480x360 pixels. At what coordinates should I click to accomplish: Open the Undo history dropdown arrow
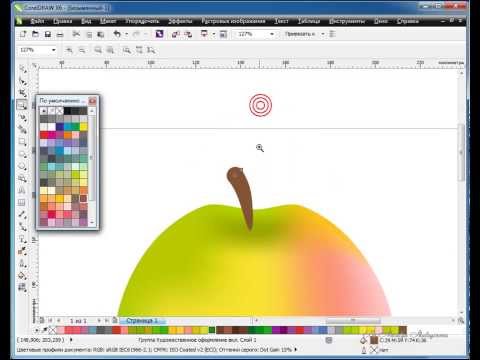coord(126,34)
